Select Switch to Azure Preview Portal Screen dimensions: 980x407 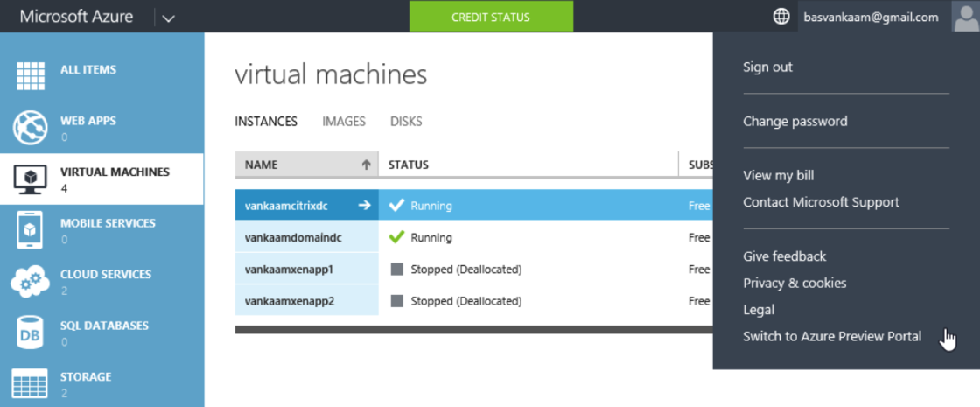pyautogui.click(x=832, y=336)
